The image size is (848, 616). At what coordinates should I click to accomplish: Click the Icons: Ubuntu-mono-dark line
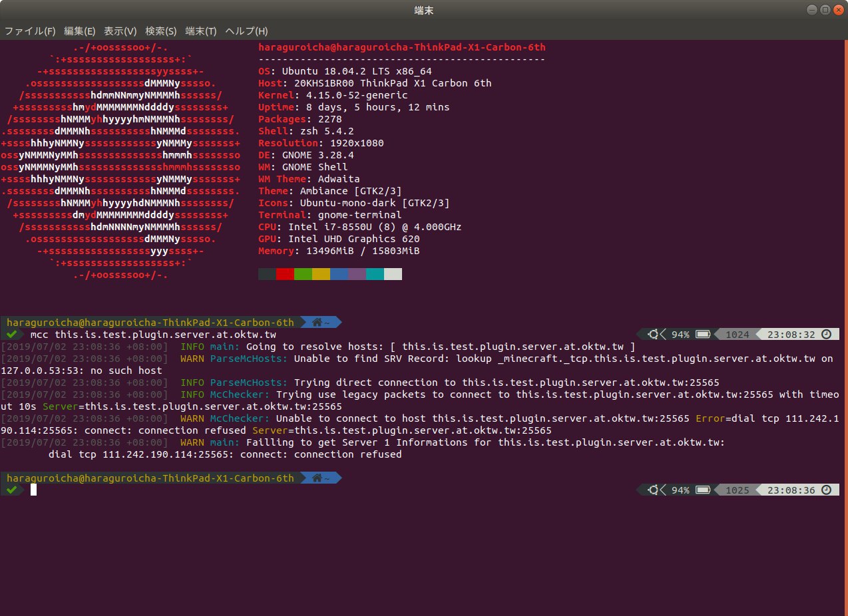click(x=354, y=203)
